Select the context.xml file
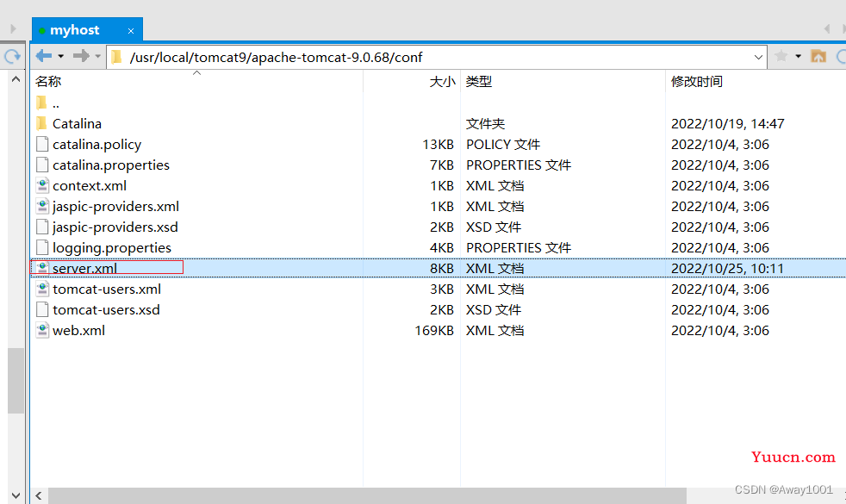 [90, 185]
